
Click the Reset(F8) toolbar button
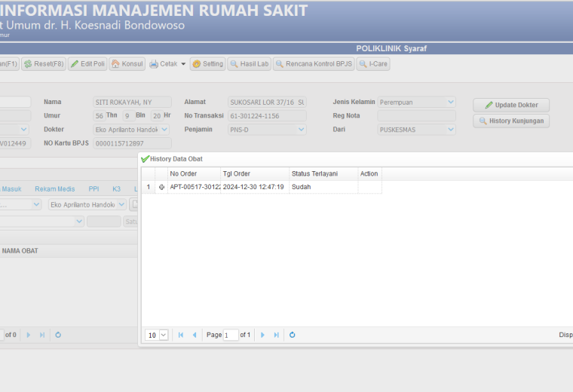click(44, 64)
